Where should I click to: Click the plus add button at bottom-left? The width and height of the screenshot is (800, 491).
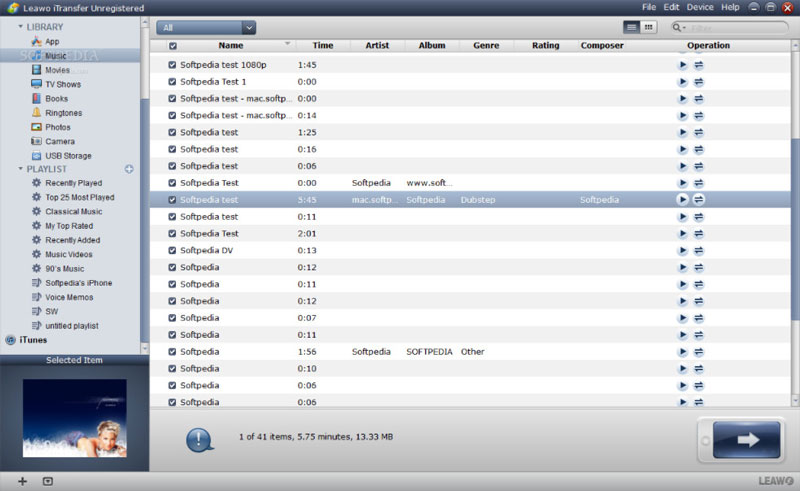22,481
